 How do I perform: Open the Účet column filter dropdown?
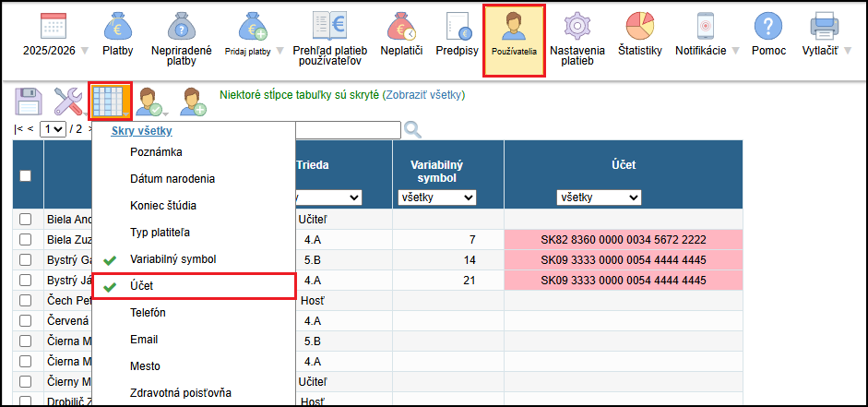pos(599,198)
